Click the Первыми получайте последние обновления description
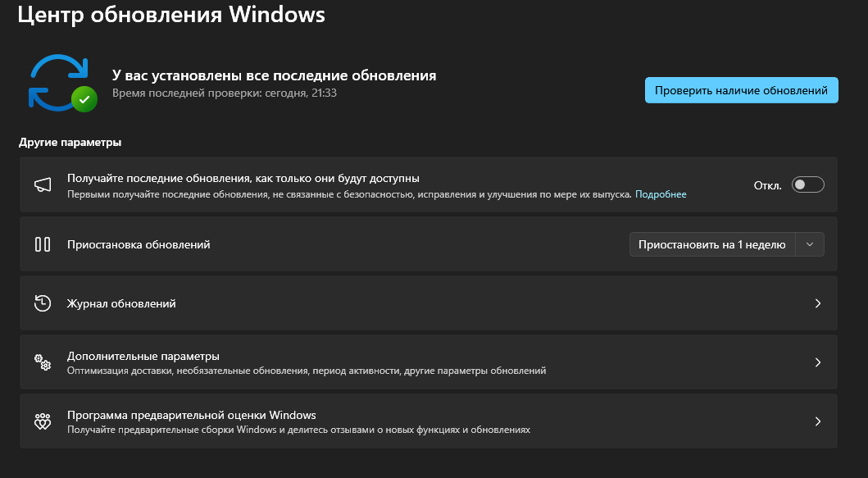 tap(349, 194)
